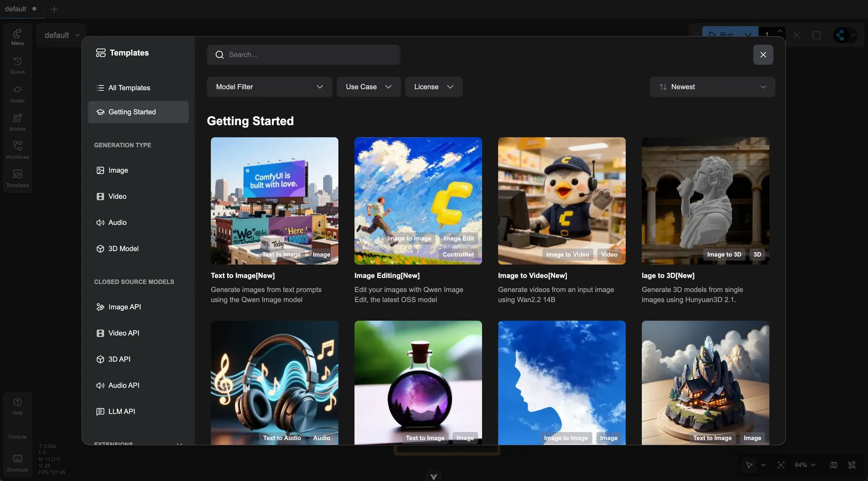
Task: Open the 64% zoom control
Action: pos(802,464)
